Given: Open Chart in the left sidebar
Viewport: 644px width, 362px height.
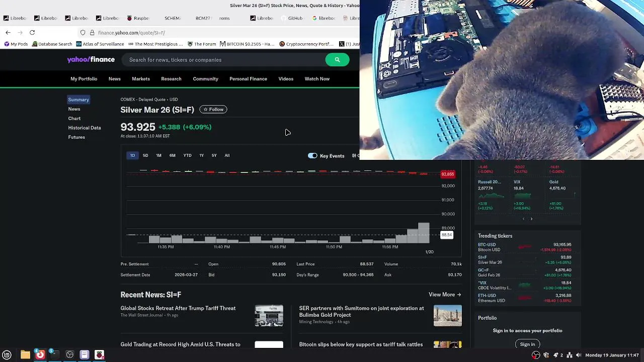Looking at the screenshot, I should (x=74, y=119).
